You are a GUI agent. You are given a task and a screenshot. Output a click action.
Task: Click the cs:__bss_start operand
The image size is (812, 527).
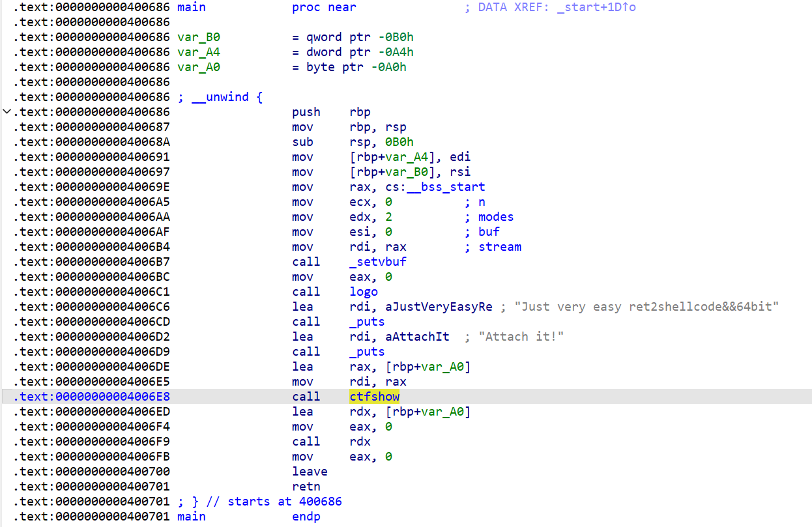coord(417,187)
